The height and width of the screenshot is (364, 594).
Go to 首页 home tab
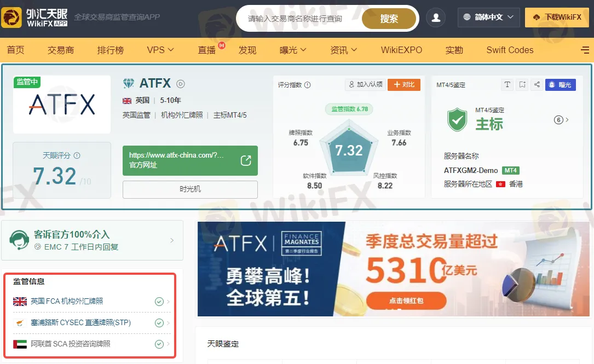[15, 50]
